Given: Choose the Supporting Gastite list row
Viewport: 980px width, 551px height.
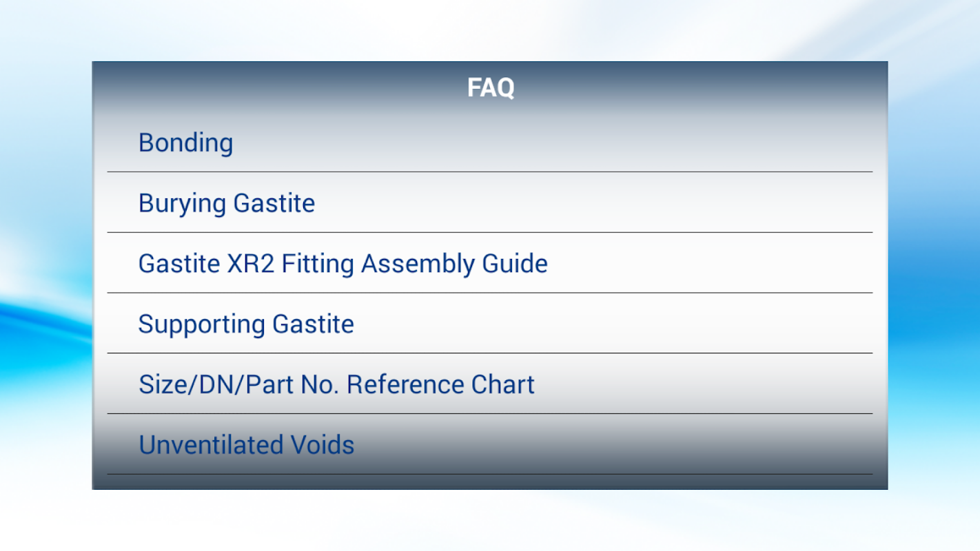Looking at the screenshot, I should point(489,324).
